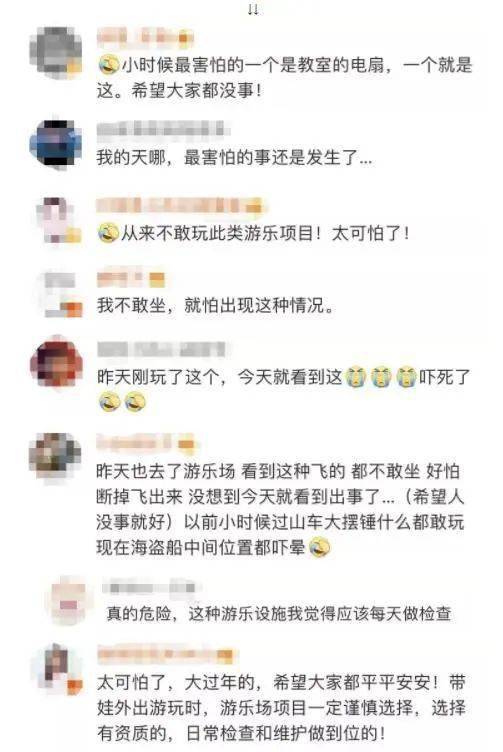Open avatar beside '真的危险' reply
Viewport: 503px width, 752px height.
point(69,600)
